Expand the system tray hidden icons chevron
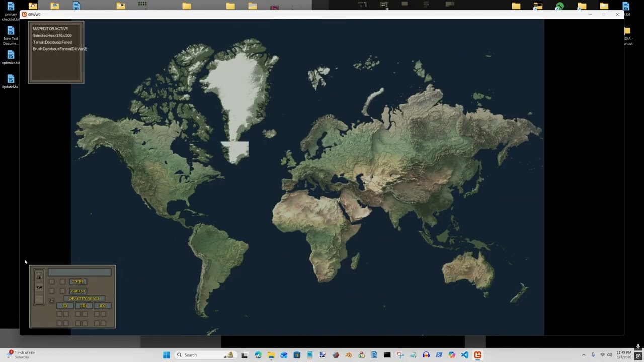The width and height of the screenshot is (644, 362). [x=584, y=355]
